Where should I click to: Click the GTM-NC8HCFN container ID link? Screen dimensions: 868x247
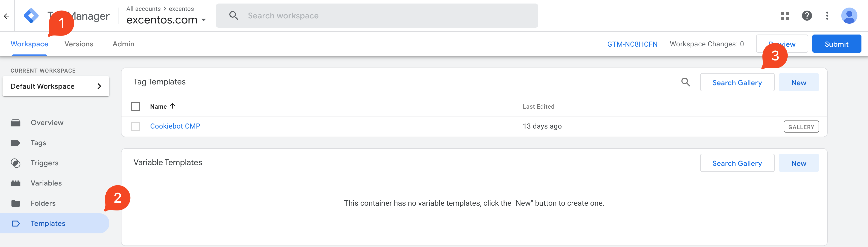click(632, 44)
